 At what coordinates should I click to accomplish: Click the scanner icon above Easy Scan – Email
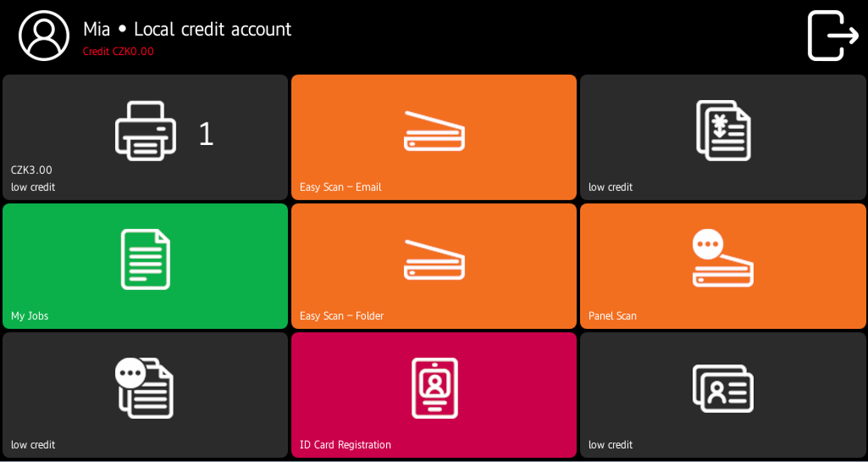[434, 131]
